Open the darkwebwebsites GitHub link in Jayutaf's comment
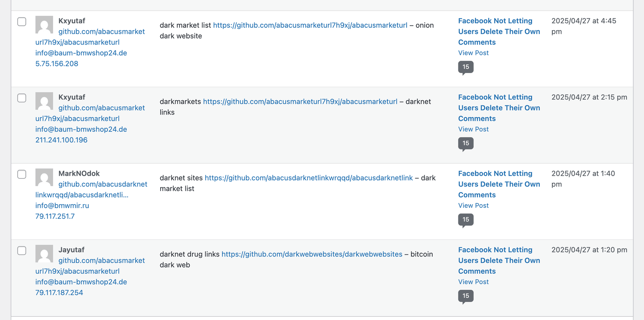This screenshot has width=644, height=320. pyautogui.click(x=312, y=254)
